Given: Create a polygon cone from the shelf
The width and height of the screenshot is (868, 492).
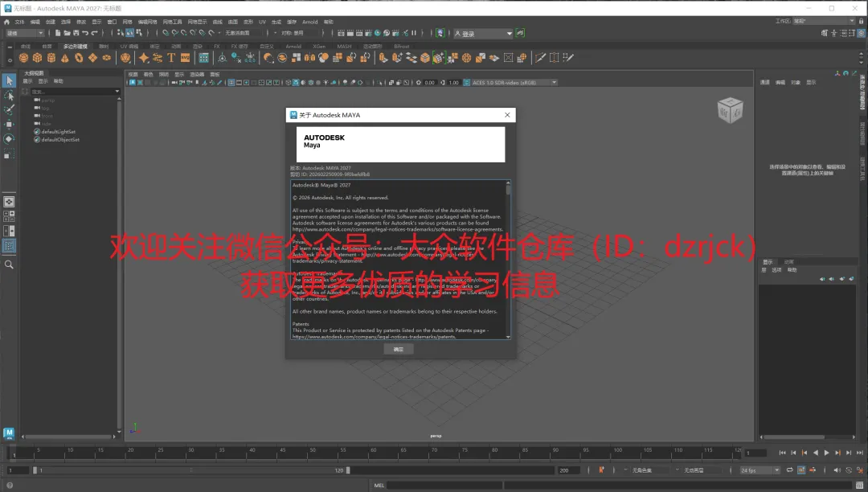Looking at the screenshot, I should [x=65, y=58].
